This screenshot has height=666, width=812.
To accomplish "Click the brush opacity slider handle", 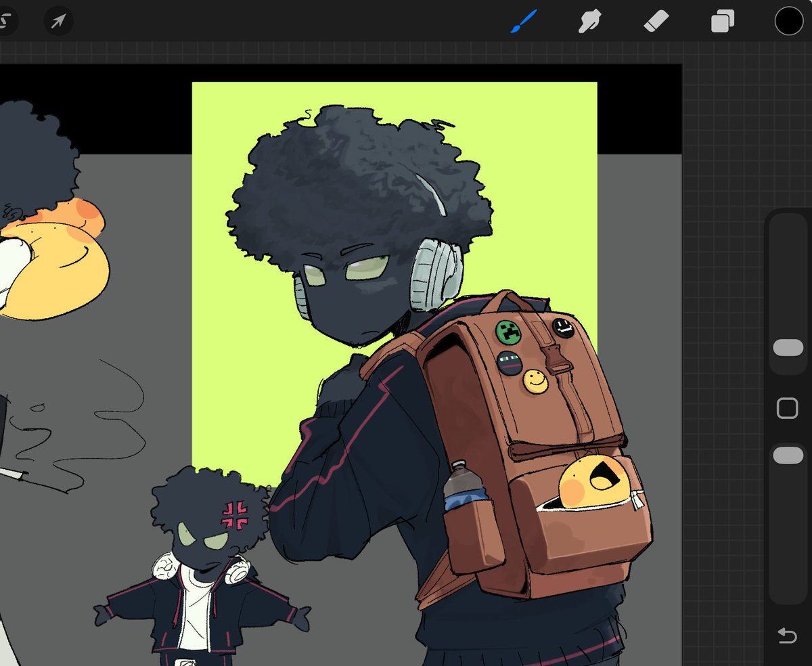I will click(788, 456).
